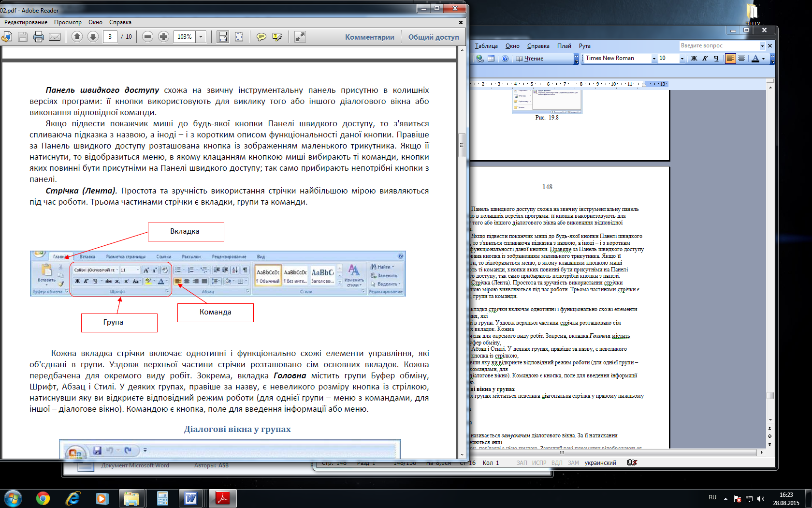Toggle ВДЛ extend selection in Word status bar
The width and height of the screenshot is (812, 508).
pyautogui.click(x=557, y=463)
